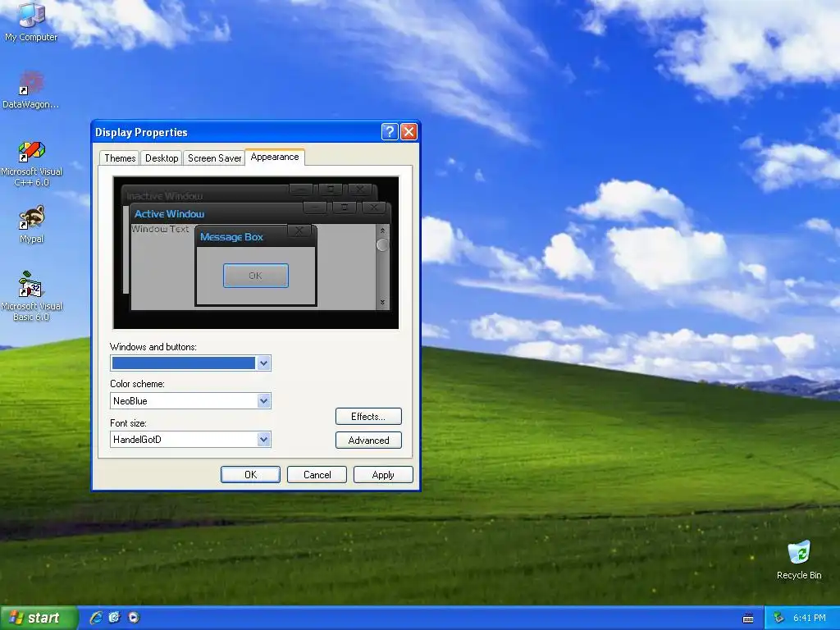Launch Internet Explorer from Quick Launch
The height and width of the screenshot is (630, 840).
tap(96, 618)
